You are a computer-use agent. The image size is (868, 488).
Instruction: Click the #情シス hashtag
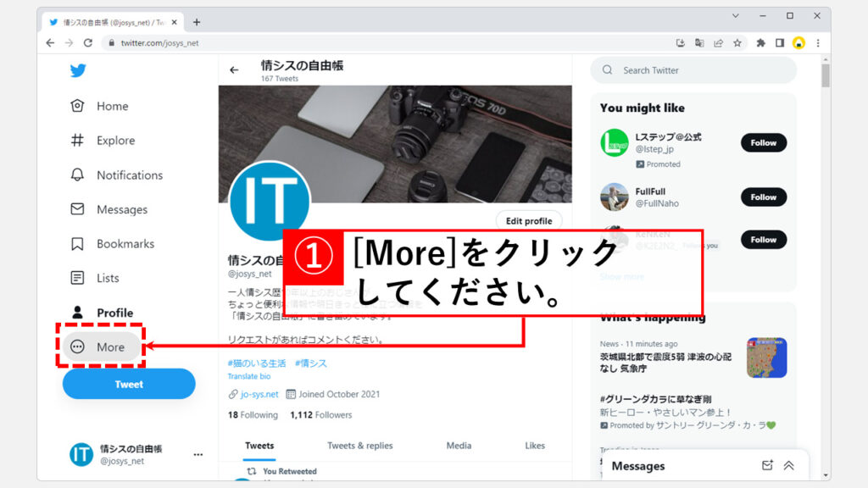coord(310,363)
